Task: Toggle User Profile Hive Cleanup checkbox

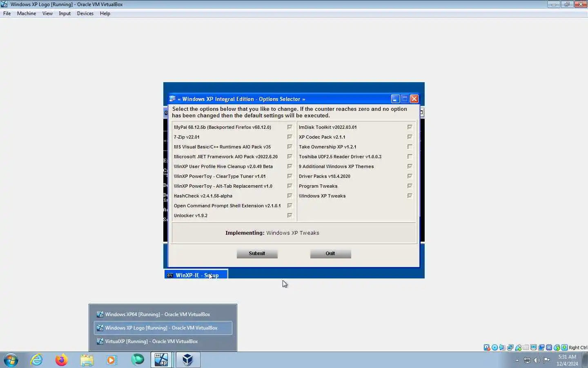Action: coord(290,166)
